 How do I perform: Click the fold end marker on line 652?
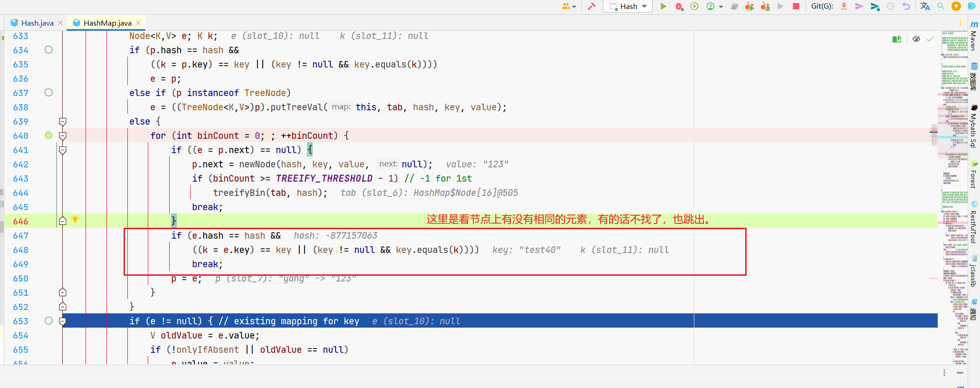pos(62,307)
